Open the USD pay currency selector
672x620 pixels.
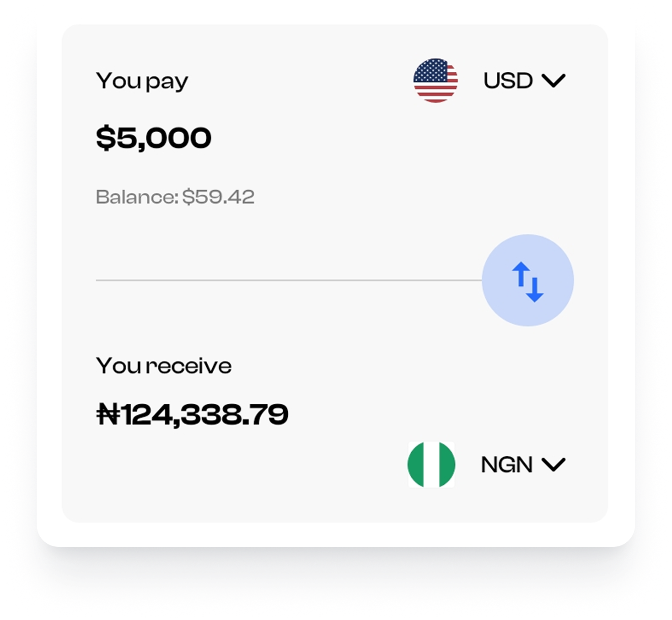click(x=508, y=81)
